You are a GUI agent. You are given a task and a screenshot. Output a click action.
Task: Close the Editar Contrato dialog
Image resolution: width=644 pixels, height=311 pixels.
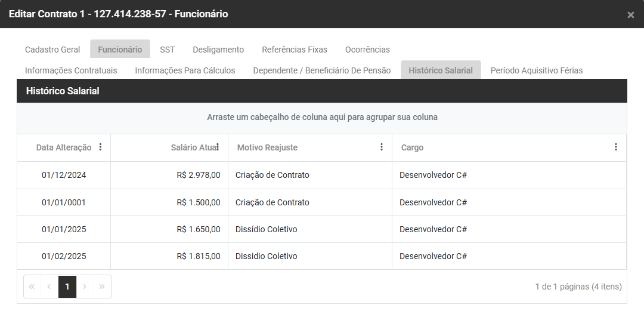point(630,15)
